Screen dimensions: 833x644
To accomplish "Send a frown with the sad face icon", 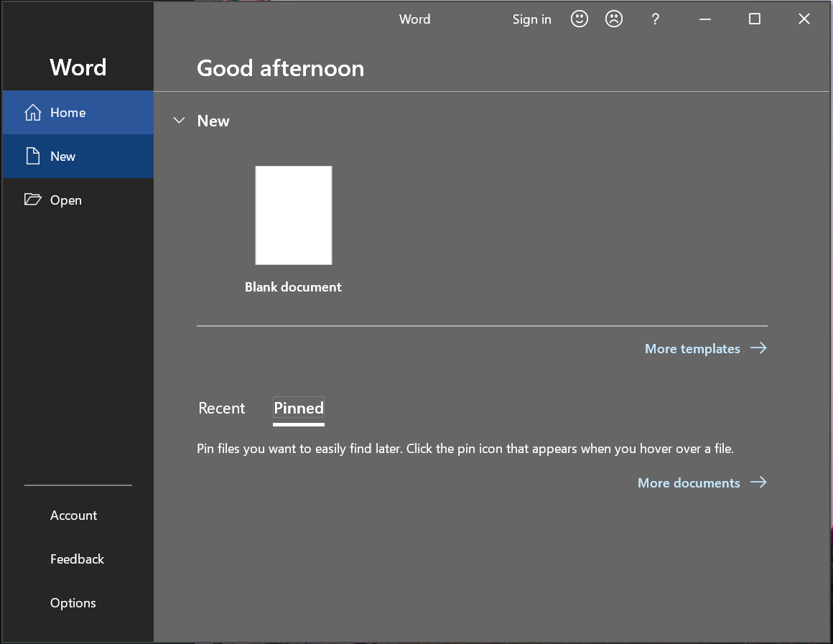I will tap(613, 19).
